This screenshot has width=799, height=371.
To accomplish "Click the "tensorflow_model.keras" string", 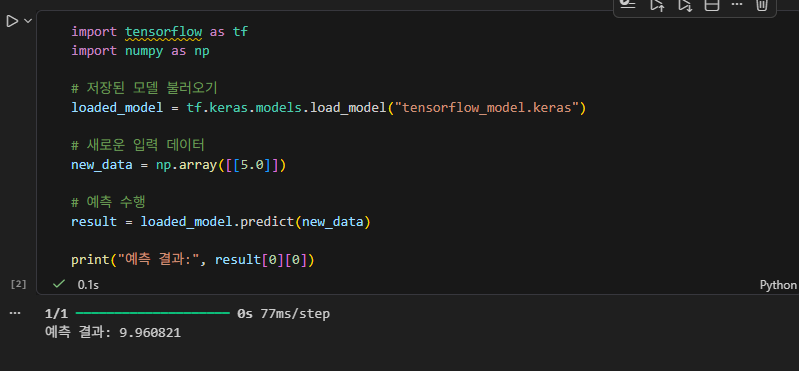I will pyautogui.click(x=487, y=108).
